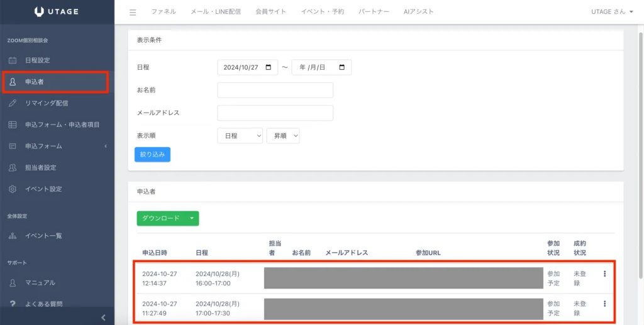This screenshot has height=325, width=644.
Task: Click the person icon beside 申込者
Action: [x=13, y=82]
